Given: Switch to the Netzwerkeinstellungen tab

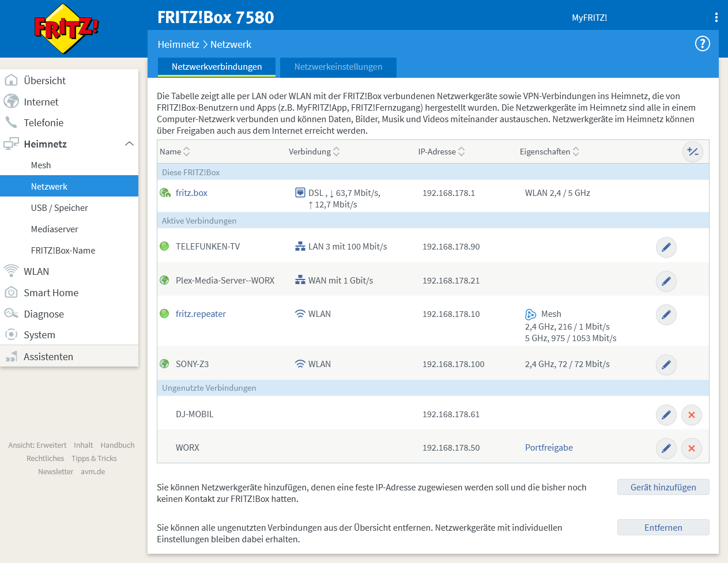Looking at the screenshot, I should point(338,67).
